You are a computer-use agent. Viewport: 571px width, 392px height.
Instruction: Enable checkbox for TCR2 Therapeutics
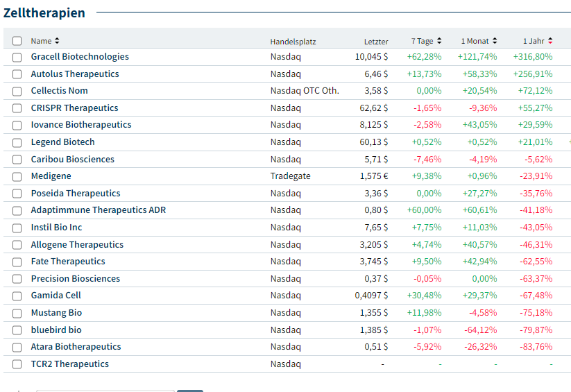17,364
